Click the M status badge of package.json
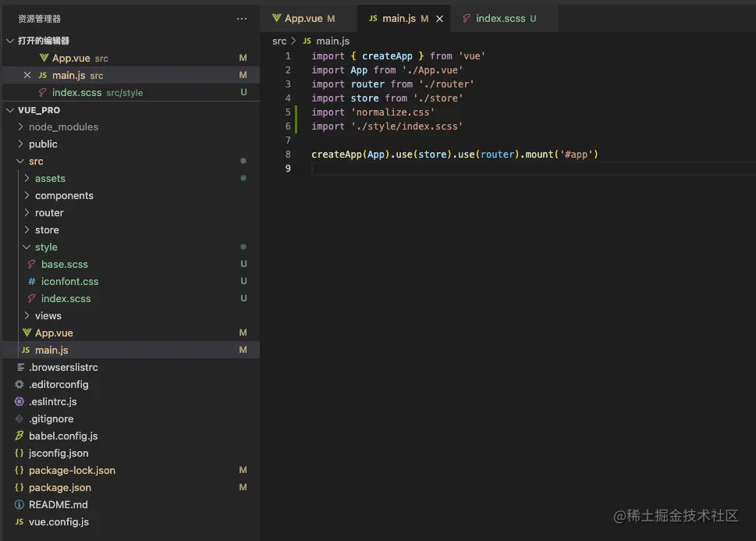The width and height of the screenshot is (756, 541). click(243, 487)
